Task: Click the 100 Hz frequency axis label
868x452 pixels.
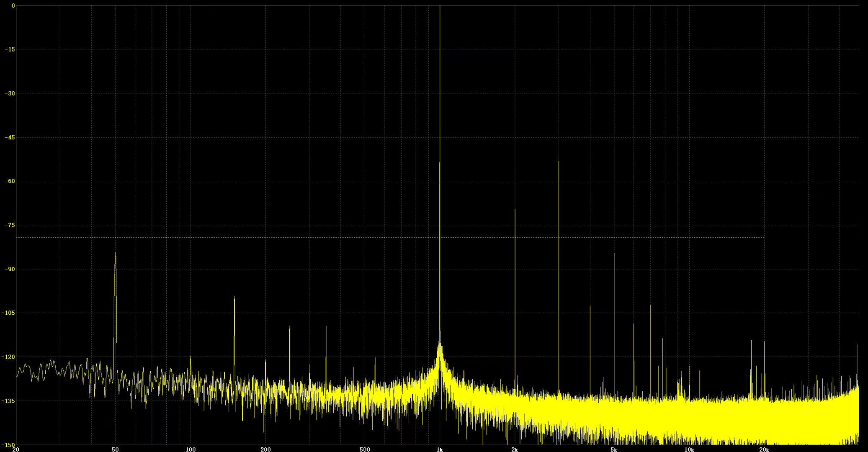Action: [x=191, y=449]
